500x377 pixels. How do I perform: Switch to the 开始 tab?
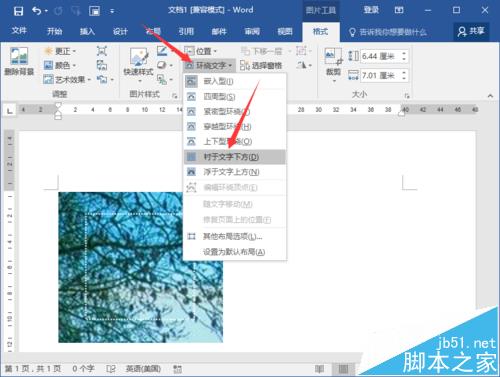[54, 32]
